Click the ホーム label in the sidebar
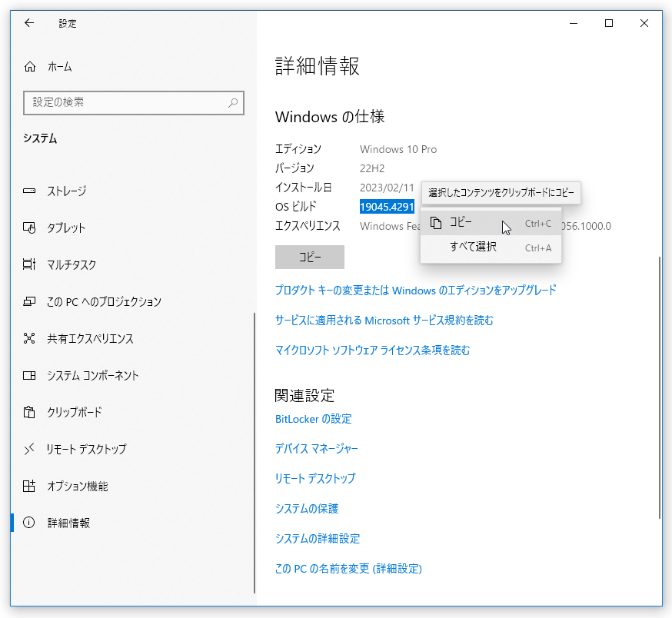 tap(59, 67)
